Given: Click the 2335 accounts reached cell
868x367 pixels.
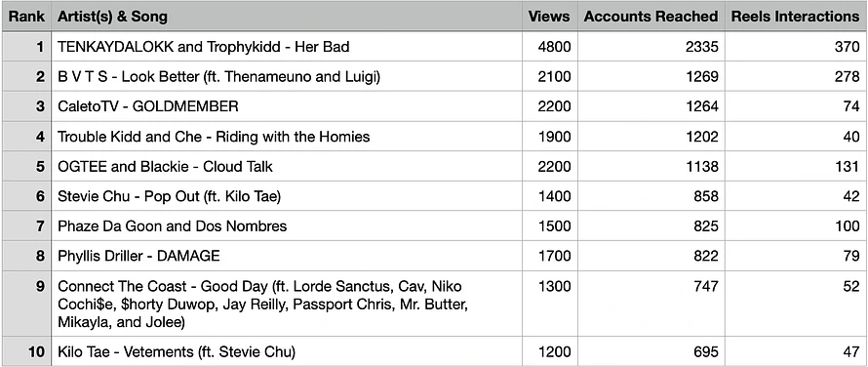Looking at the screenshot, I should coord(651,47).
